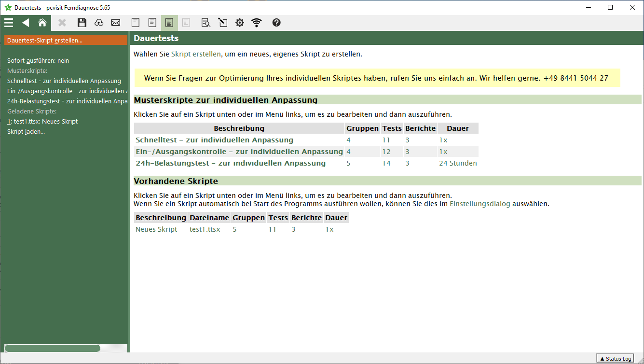Open the 'Einstellungsdialog' link

point(480,204)
